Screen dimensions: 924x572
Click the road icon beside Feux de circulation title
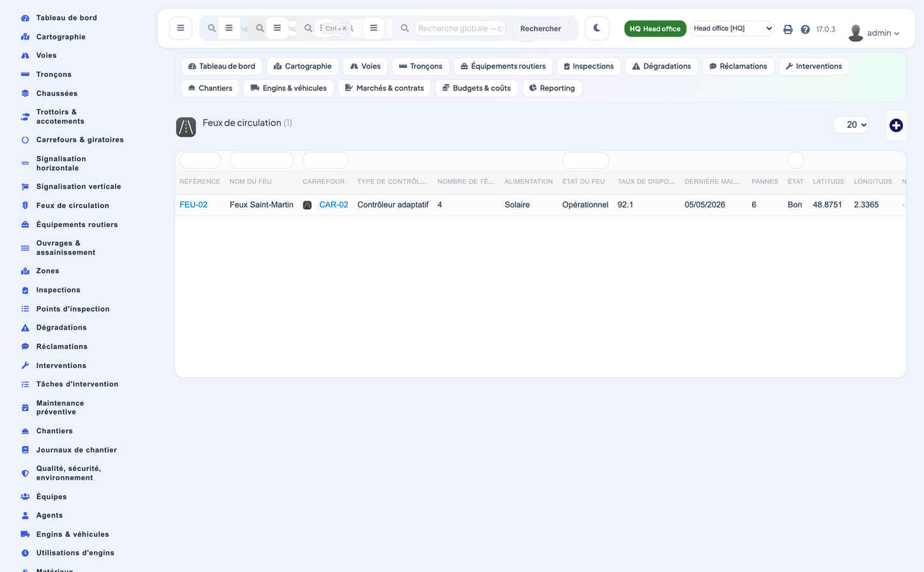click(x=186, y=127)
